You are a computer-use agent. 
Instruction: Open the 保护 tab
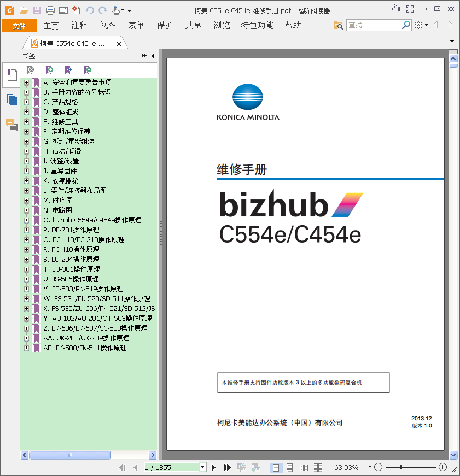[x=165, y=26]
